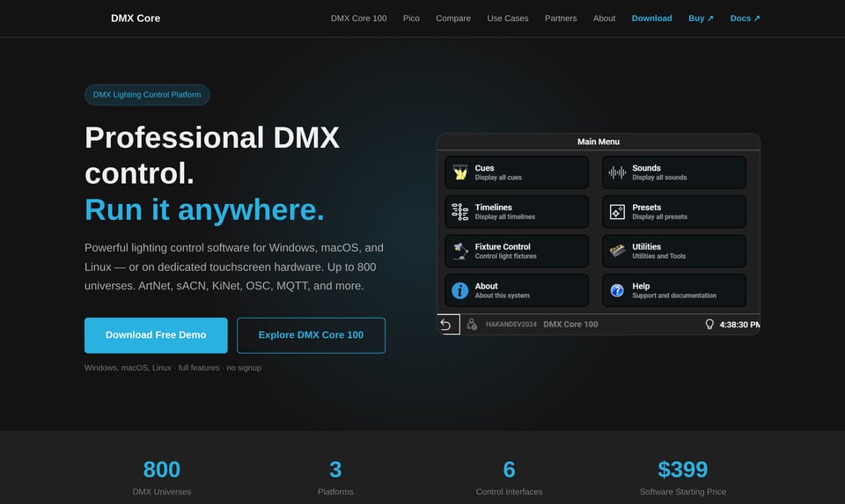The height and width of the screenshot is (504, 845).
Task: Click the 'Run it anywhere.' heading
Action: [204, 209]
